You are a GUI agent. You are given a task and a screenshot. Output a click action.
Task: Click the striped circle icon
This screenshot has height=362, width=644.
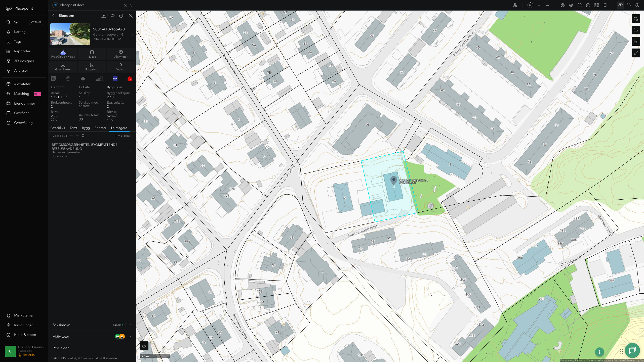pos(68,79)
